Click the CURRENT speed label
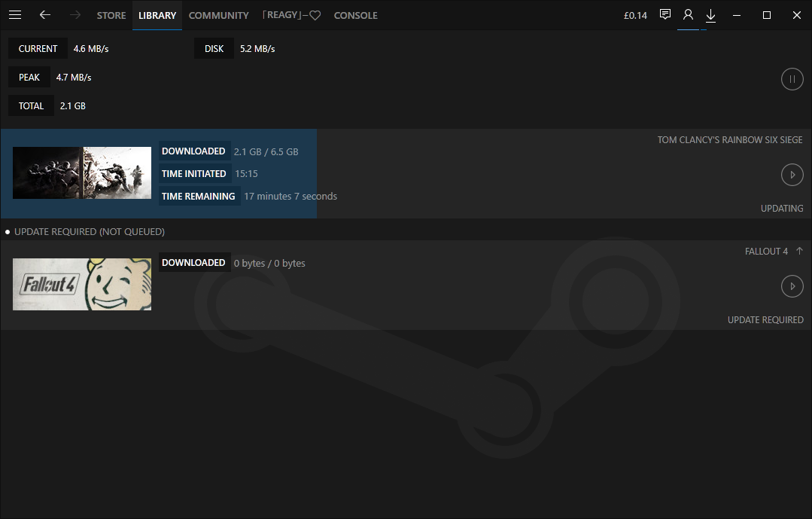Viewport: 812px width, 519px height. click(38, 48)
